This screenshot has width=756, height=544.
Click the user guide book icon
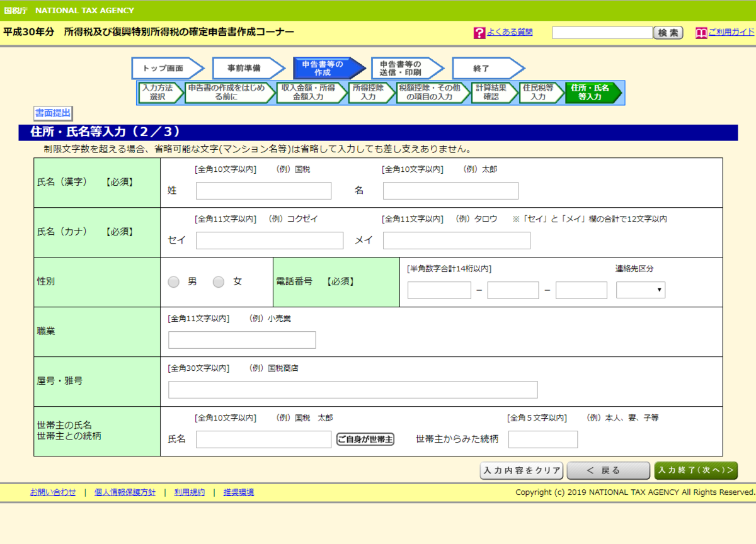[x=701, y=33]
